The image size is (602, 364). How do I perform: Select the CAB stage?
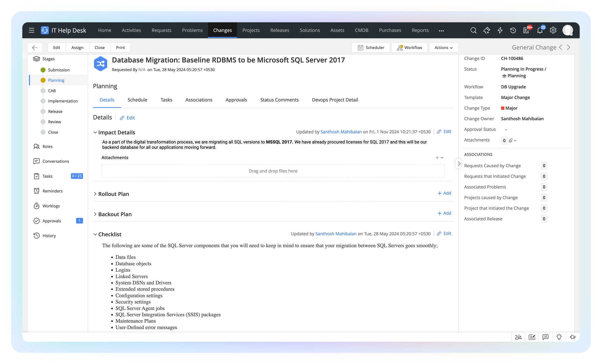click(52, 91)
